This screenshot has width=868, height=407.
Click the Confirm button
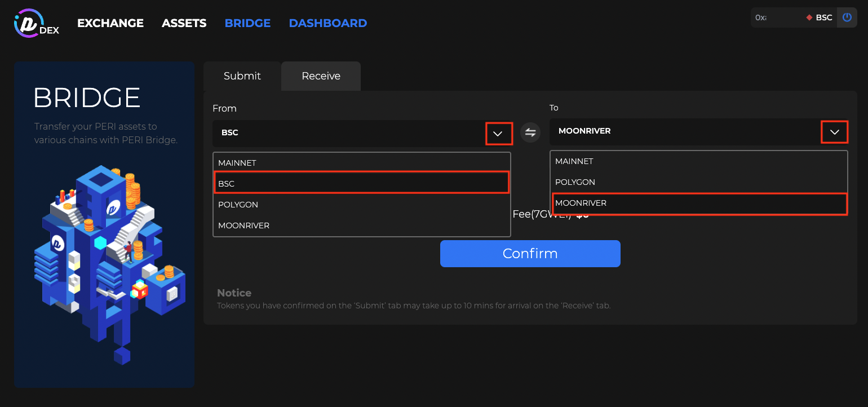coord(530,254)
